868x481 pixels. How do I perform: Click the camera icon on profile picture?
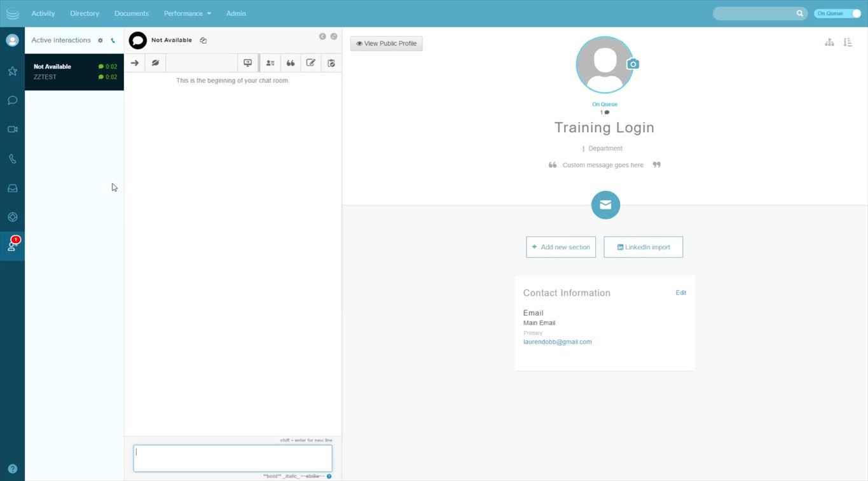(x=633, y=64)
